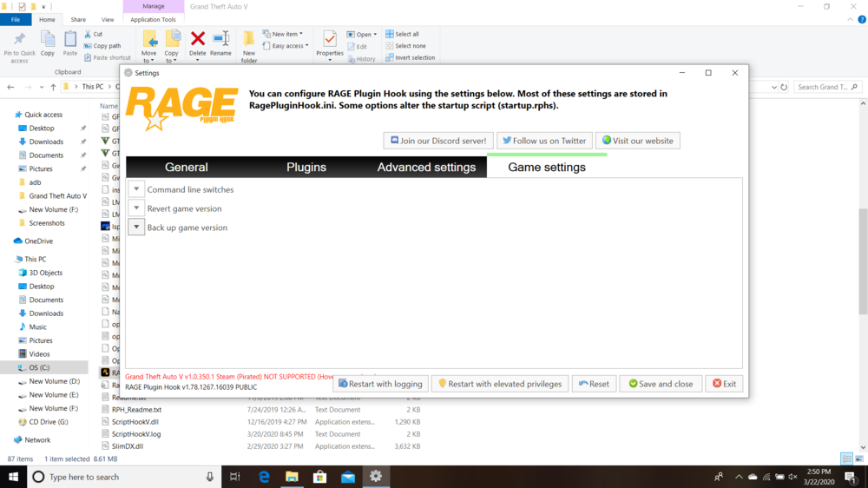
Task: Open the adb folder in sidebar
Action: [x=35, y=182]
